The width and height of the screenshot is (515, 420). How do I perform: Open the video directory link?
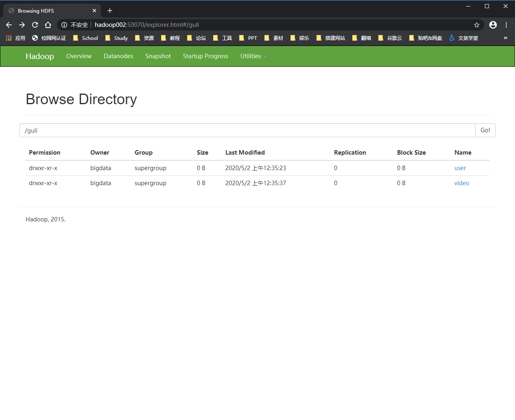point(462,183)
